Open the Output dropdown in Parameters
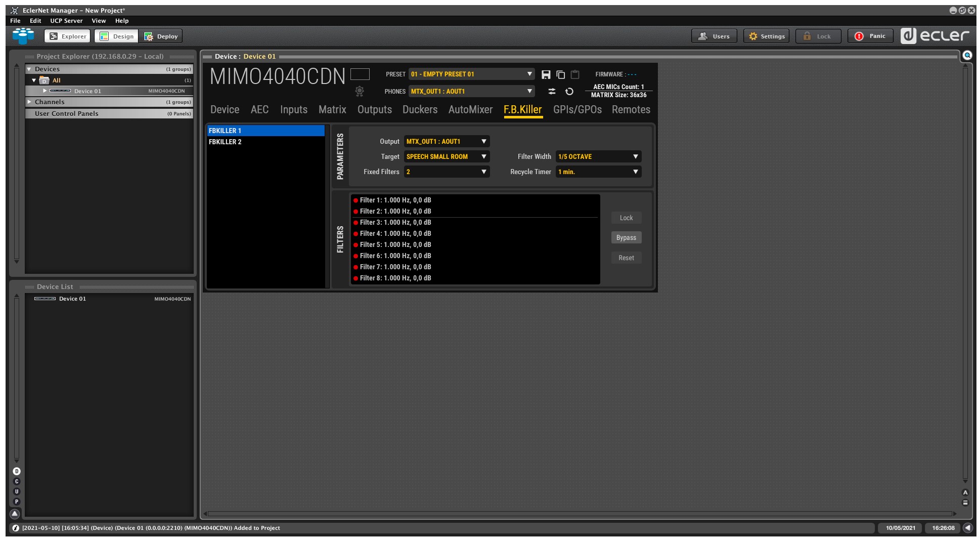The height and width of the screenshot is (540, 980). click(x=447, y=142)
